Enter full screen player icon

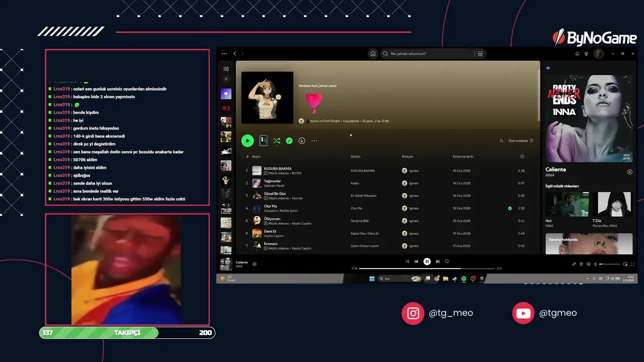point(632,264)
